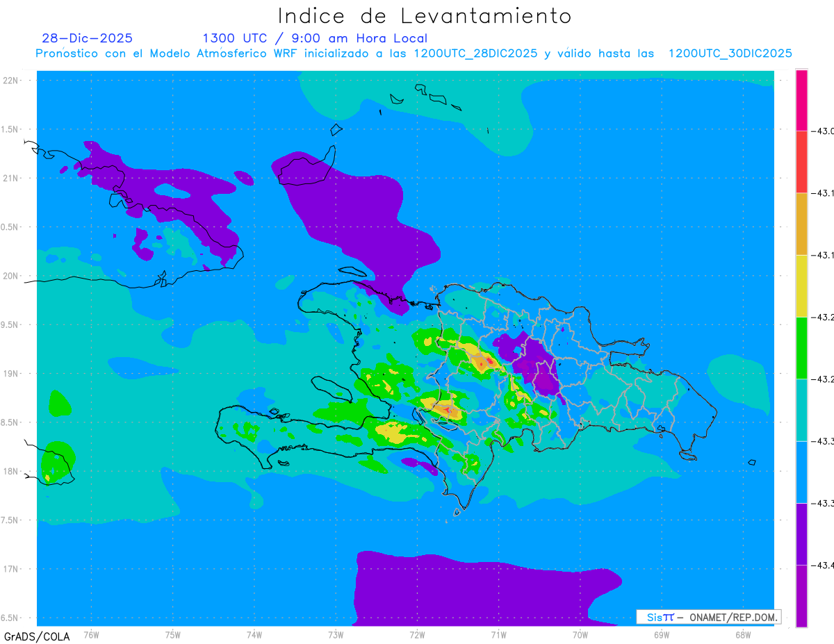
Task: Click the '17N' latitude label
Action: point(11,569)
